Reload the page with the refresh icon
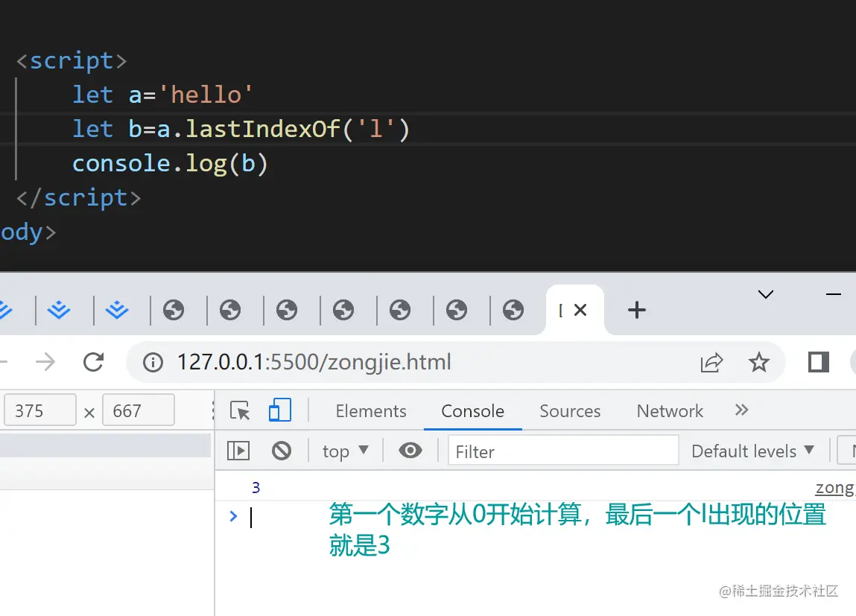The height and width of the screenshot is (616, 856). 93,362
